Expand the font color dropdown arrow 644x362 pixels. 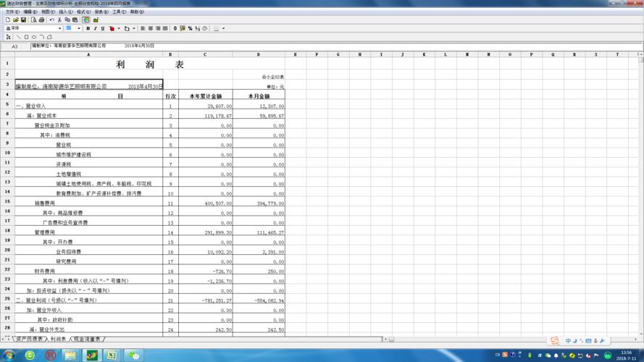point(119,29)
